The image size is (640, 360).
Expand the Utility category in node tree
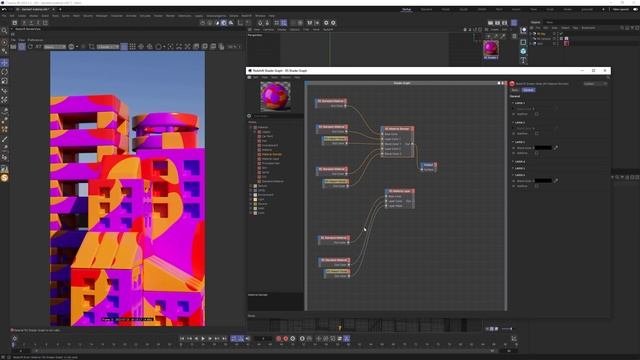pyautogui.click(x=251, y=190)
